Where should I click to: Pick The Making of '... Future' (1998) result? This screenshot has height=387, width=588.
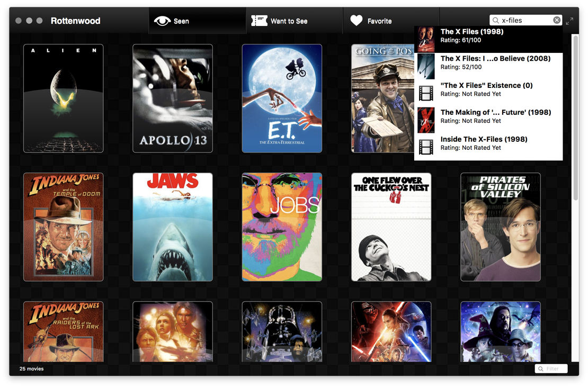488,120
